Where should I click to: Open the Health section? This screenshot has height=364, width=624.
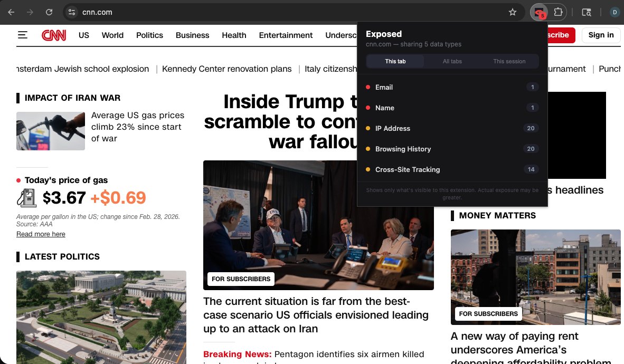pyautogui.click(x=234, y=35)
